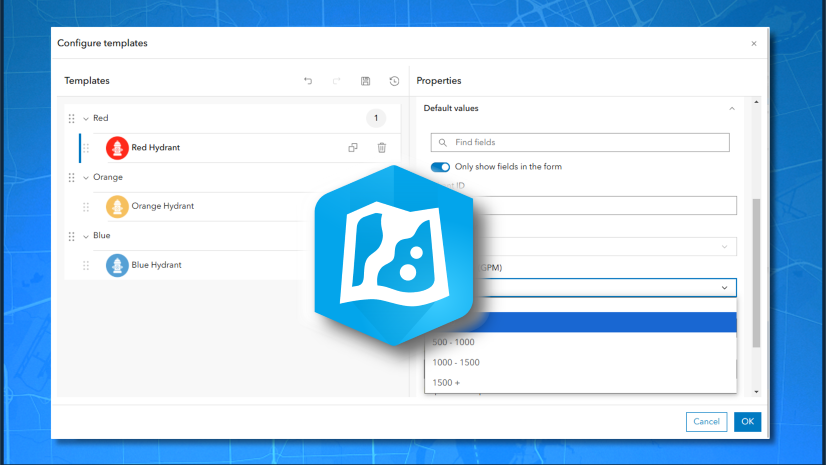Click the Properties scrollbar down arrow
This screenshot has width=826, height=465.
coord(756,392)
